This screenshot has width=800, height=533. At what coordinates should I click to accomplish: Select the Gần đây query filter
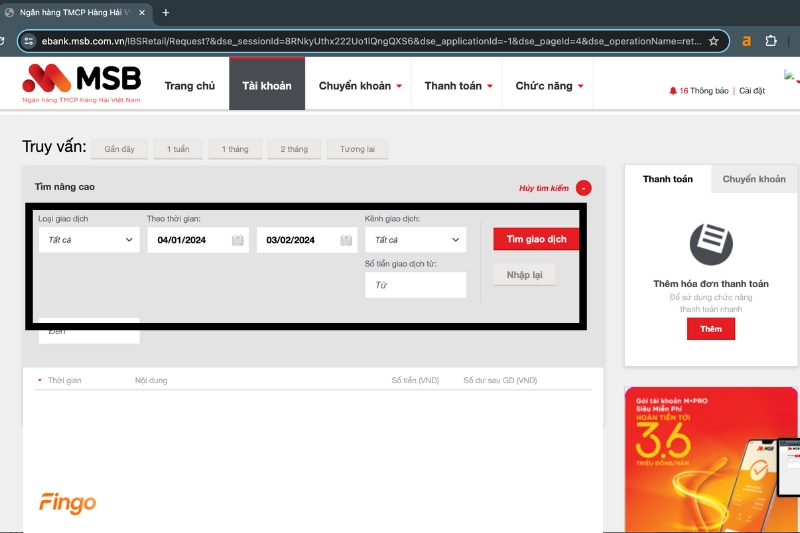[119, 149]
